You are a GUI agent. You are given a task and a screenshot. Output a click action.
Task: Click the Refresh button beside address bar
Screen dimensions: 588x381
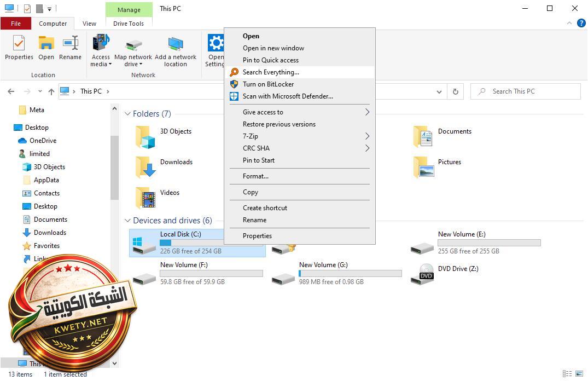pos(455,91)
